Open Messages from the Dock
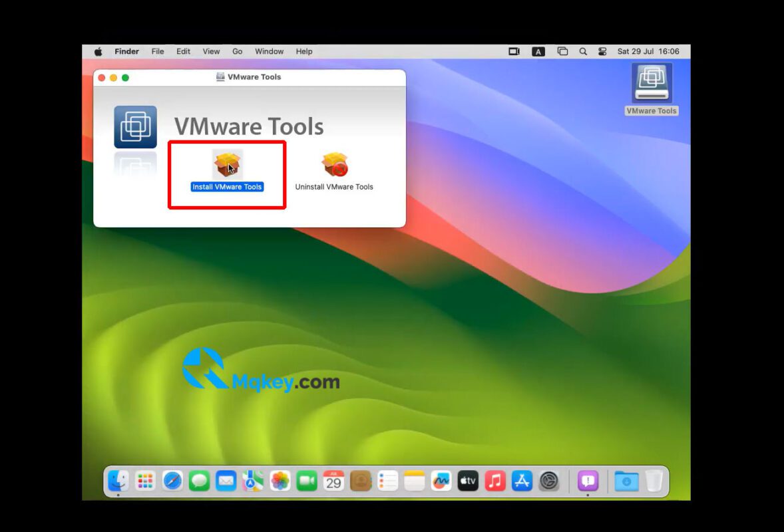The height and width of the screenshot is (532, 784). click(199, 481)
